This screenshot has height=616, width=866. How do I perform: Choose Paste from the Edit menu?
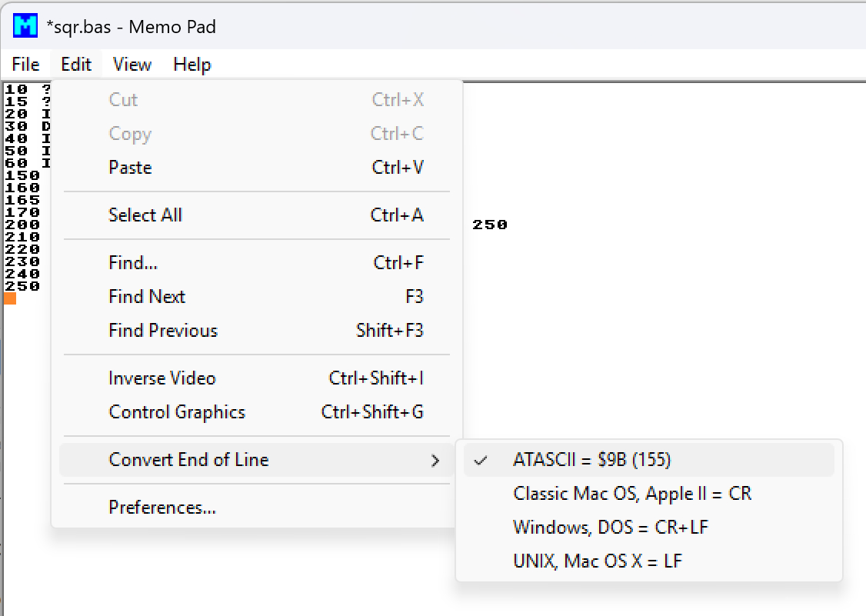[131, 168]
